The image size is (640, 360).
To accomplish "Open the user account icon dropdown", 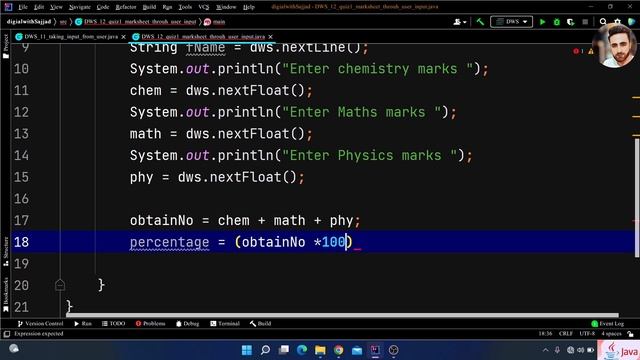I will point(460,22).
